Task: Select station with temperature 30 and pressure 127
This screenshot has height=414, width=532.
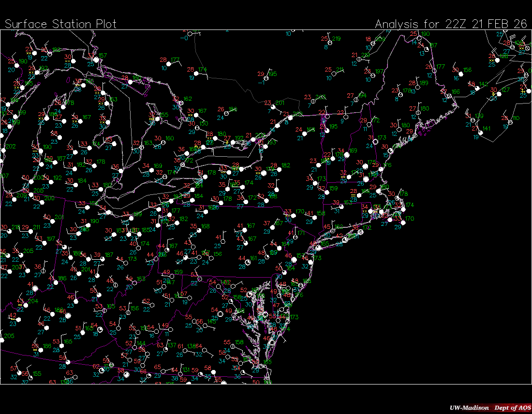Action: 499,95
